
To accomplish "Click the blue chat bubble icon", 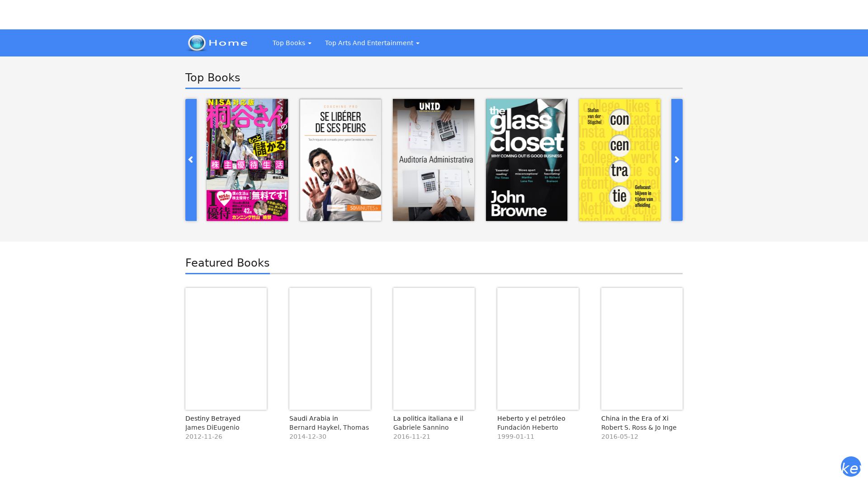I will (850, 467).
